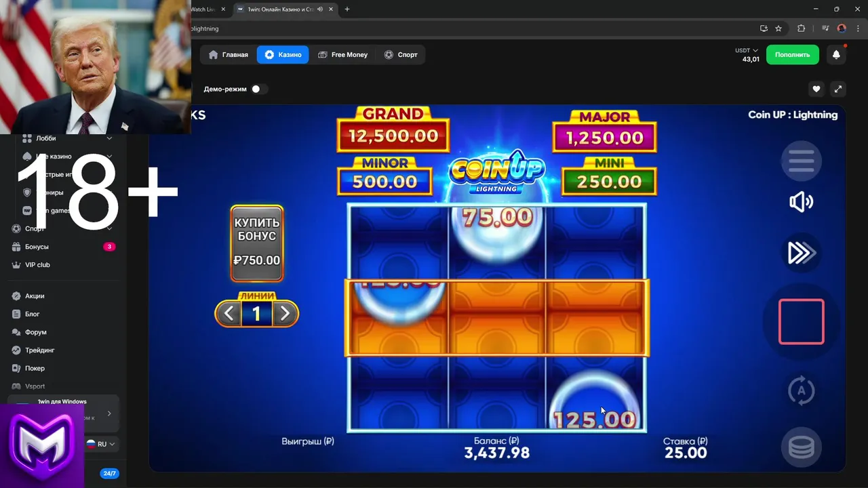The width and height of the screenshot is (868, 488).
Task: Click the Ставка bet value 25.00
Action: 686,453
